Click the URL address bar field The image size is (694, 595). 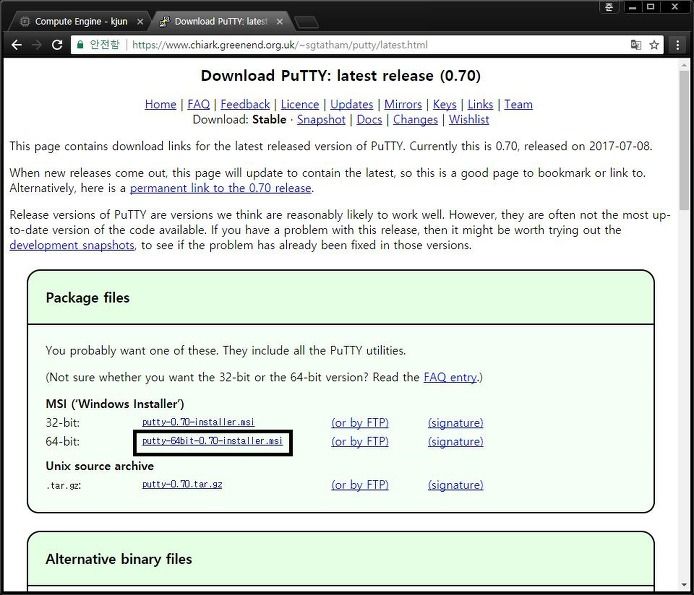(367, 45)
